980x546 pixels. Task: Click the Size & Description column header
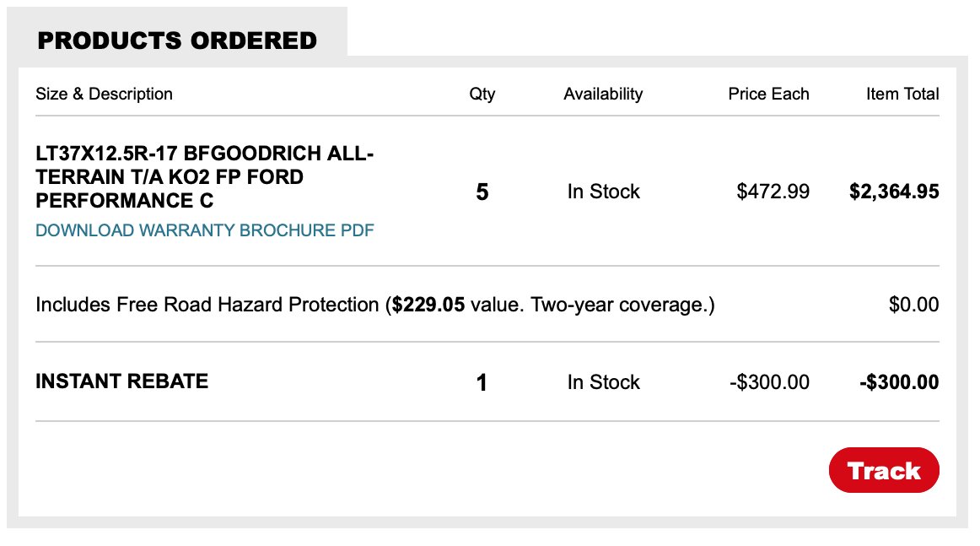[x=104, y=94]
